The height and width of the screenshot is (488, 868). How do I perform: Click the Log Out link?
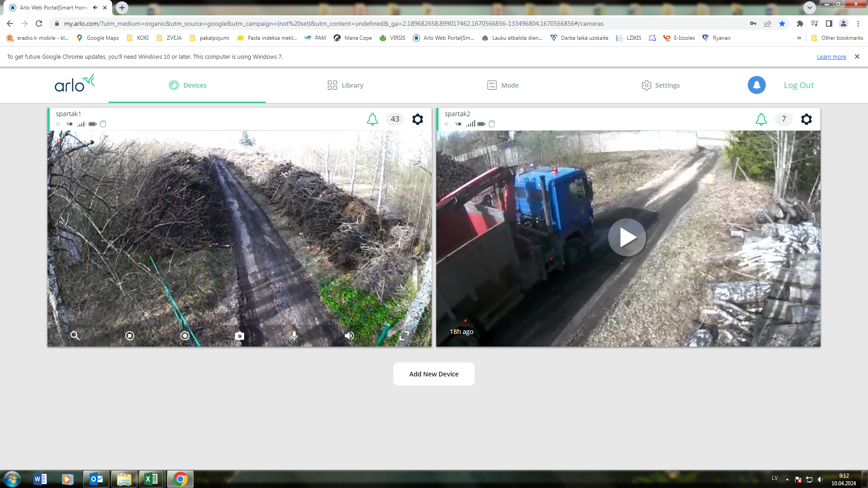[x=798, y=85]
